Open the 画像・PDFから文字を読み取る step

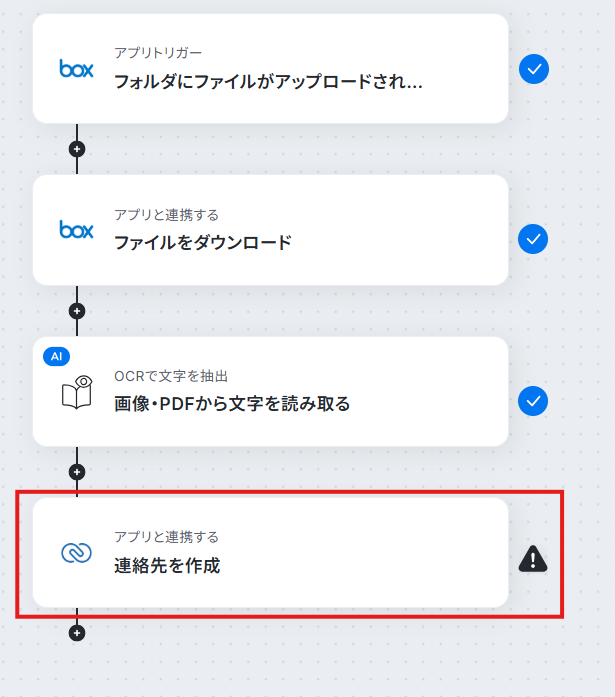click(x=270, y=392)
